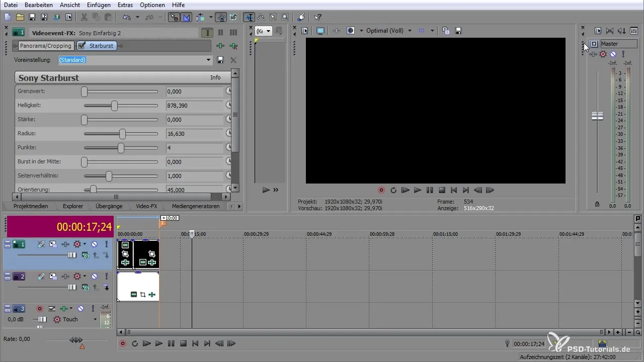Open the Voreinstellung preset dropdown
Viewport: 644px width, 362px height.
pos(209,60)
